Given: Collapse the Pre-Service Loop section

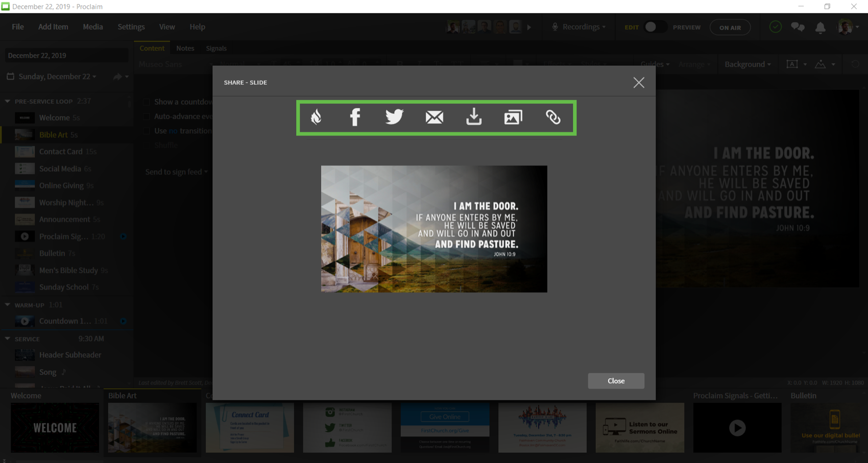Looking at the screenshot, I should [x=7, y=101].
